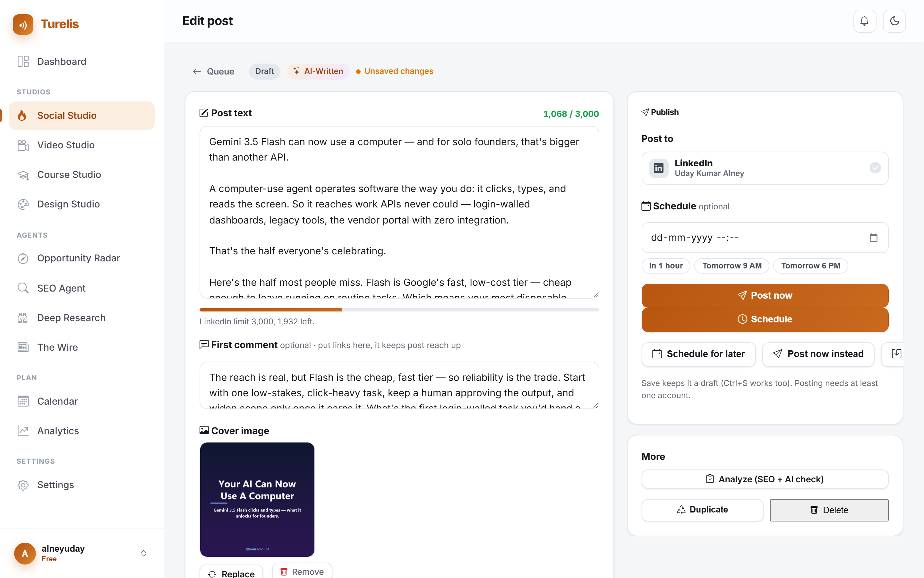This screenshot has width=924, height=578.
Task: Open the Analytics page
Action: [82, 431]
